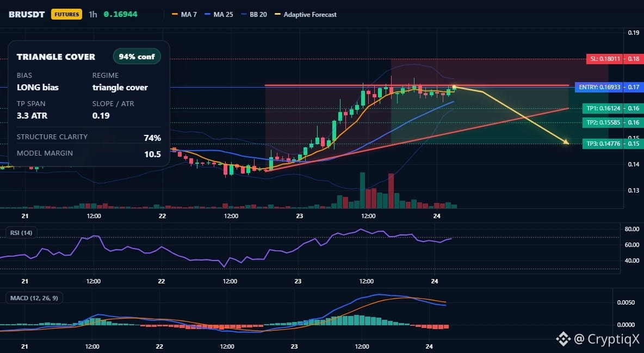Click the BRUSDT symbol name

coord(27,14)
